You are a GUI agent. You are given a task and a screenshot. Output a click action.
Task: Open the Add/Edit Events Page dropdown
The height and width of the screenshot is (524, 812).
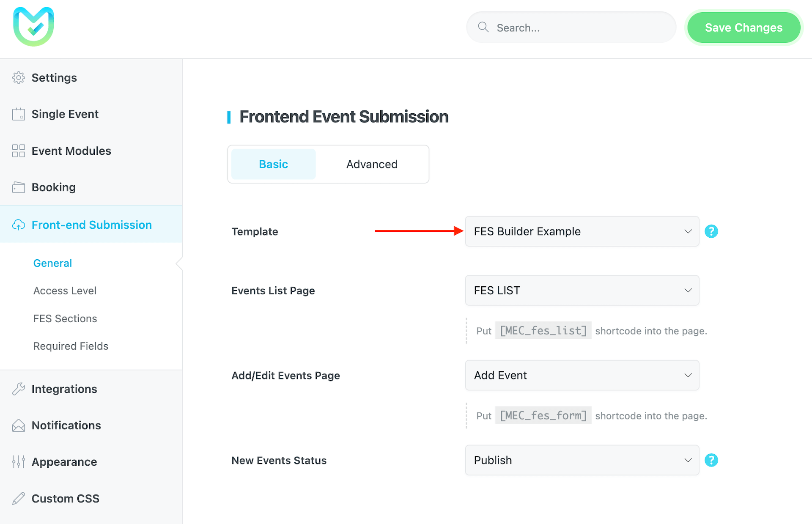click(582, 376)
